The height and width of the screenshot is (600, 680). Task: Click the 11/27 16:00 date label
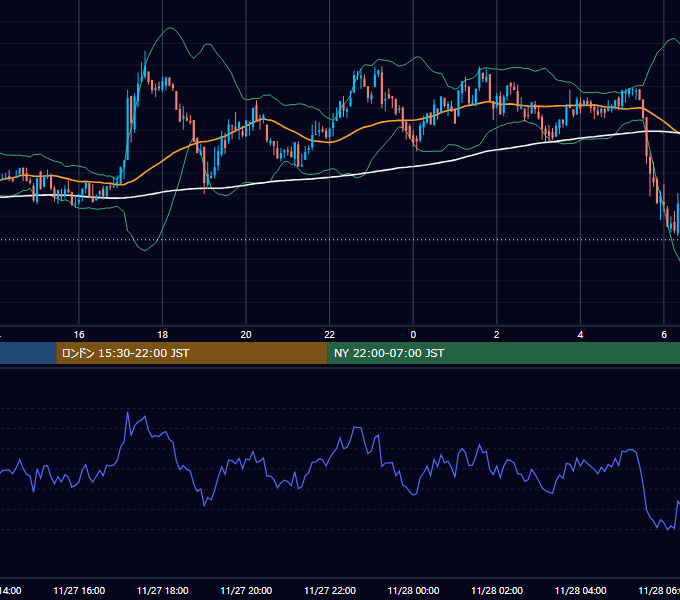click(x=79, y=591)
